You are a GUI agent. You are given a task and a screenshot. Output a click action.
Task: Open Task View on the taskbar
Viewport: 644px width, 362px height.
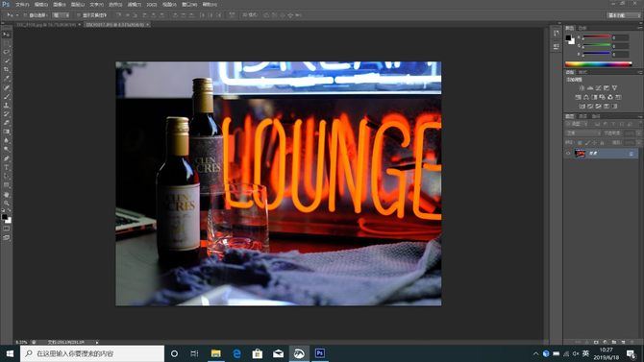pyautogui.click(x=195, y=353)
